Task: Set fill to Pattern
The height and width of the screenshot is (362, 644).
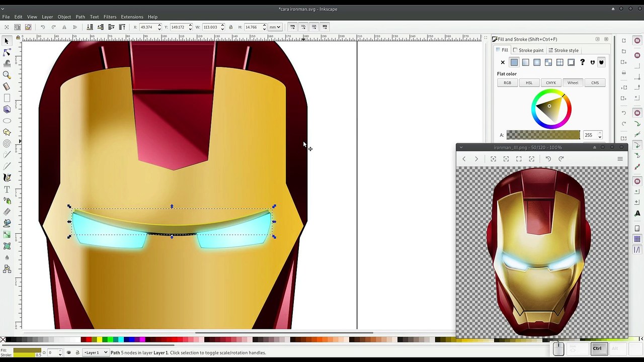Action: pyautogui.click(x=559, y=62)
